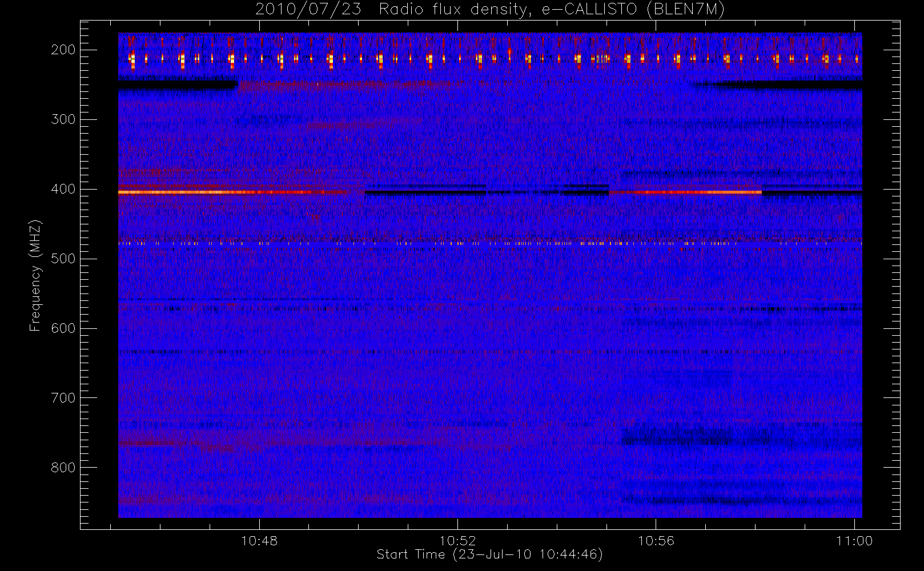Viewport: 924px width, 571px height.
Task: Click the row of bright bursts near 210 MHz
Action: [x=490, y=59]
